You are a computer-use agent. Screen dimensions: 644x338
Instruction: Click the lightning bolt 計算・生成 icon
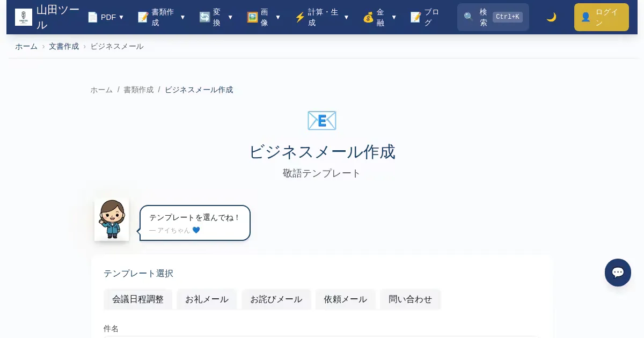(300, 17)
